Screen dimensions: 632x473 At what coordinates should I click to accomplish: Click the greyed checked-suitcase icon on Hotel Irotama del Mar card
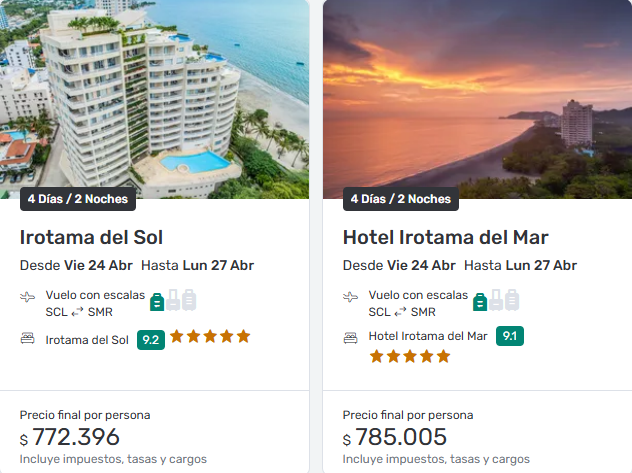pyautogui.click(x=512, y=300)
